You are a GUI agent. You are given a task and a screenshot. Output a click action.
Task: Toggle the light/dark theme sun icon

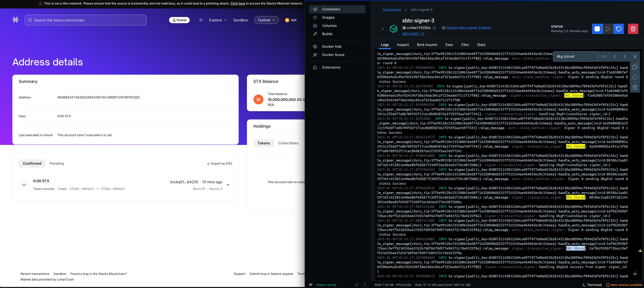tap(201, 20)
